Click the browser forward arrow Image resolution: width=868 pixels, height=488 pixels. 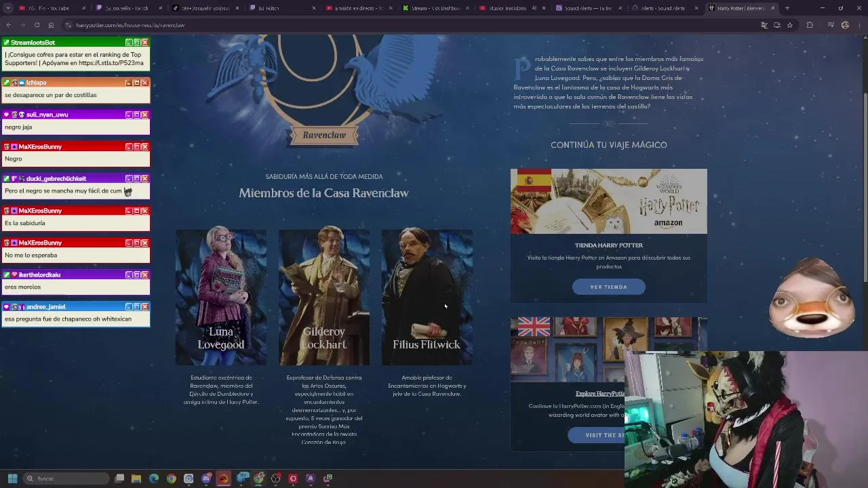click(22, 25)
